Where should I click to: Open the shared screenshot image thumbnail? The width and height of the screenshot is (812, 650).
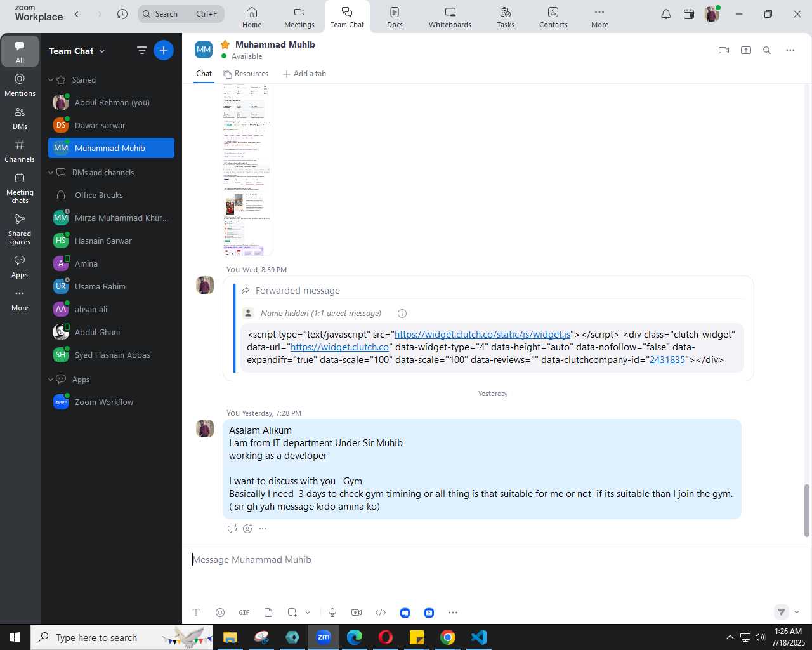[x=247, y=169]
